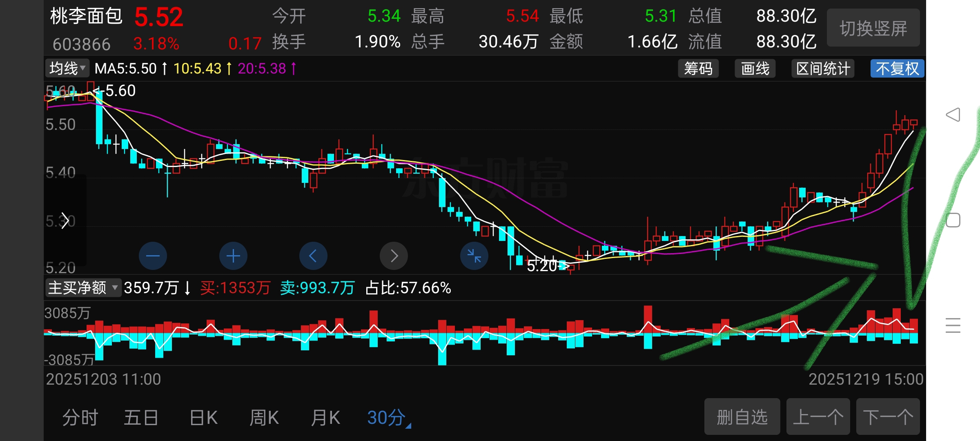Tap the Android home square icon
Screen dimensions: 980x441
pyautogui.click(x=953, y=220)
